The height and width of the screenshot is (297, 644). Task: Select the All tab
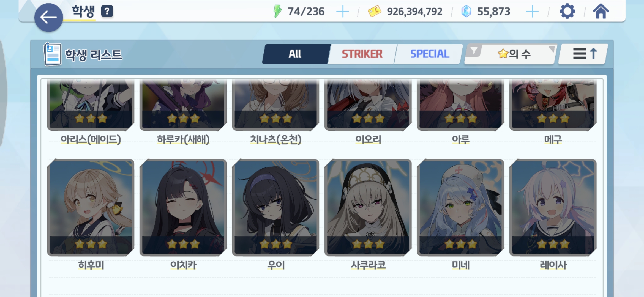[x=296, y=54]
